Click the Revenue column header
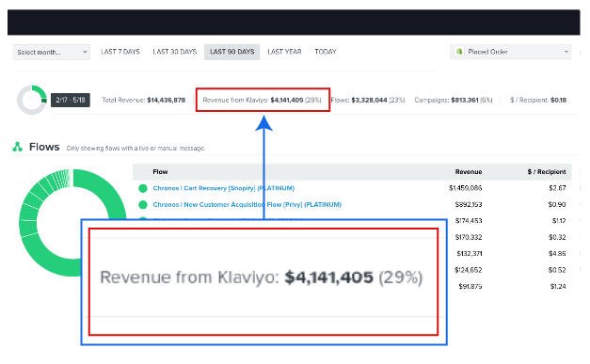This screenshot has height=364, width=590. pos(469,172)
